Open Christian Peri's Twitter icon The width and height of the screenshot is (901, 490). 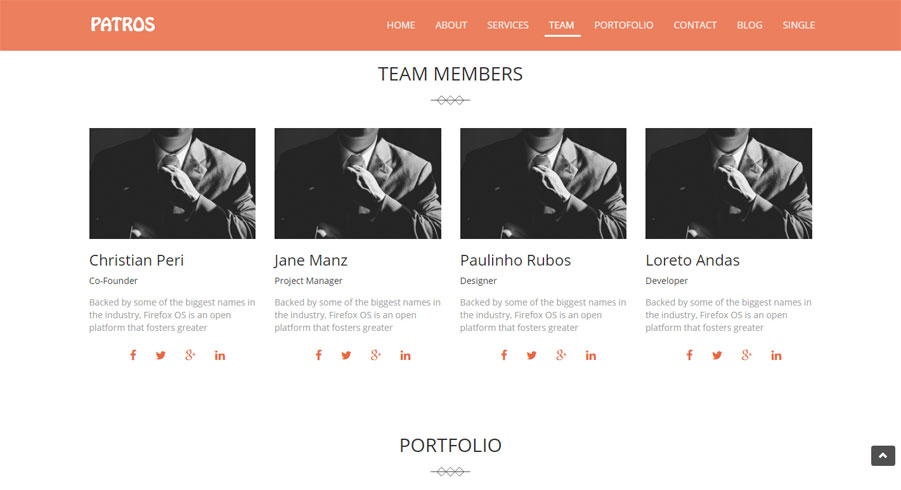pos(161,355)
